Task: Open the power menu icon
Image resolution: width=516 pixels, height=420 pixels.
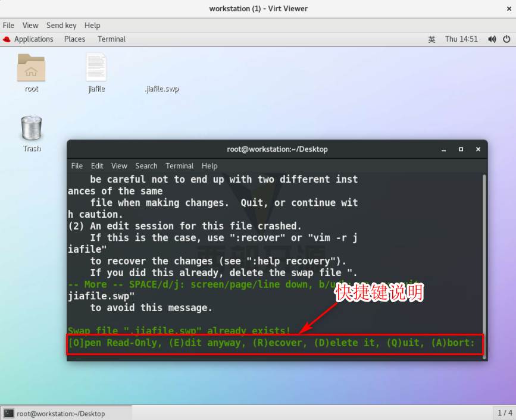Action: [506, 39]
